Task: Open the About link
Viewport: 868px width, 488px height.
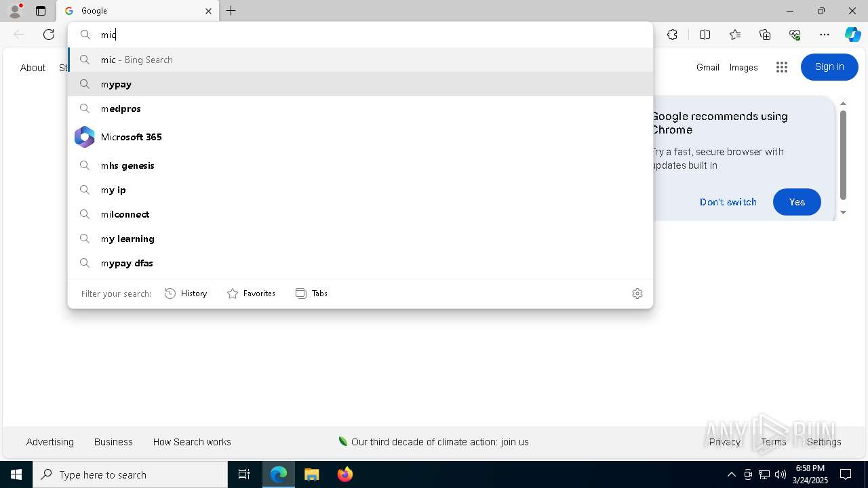Action: point(33,68)
